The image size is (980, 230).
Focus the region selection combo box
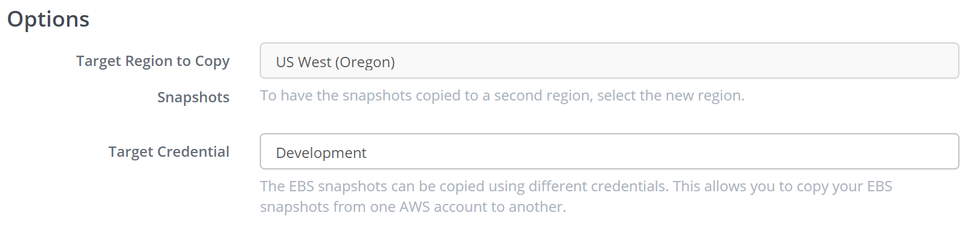tap(609, 61)
